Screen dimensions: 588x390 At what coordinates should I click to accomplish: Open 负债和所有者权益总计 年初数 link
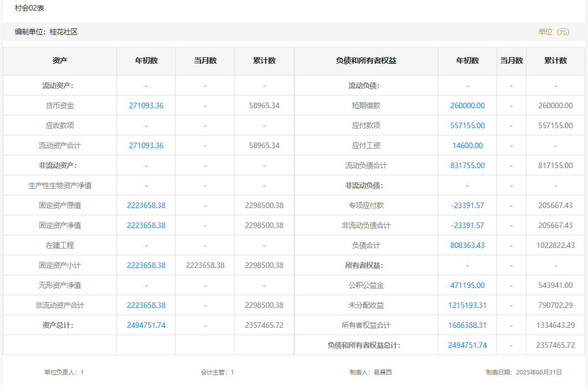(467, 345)
